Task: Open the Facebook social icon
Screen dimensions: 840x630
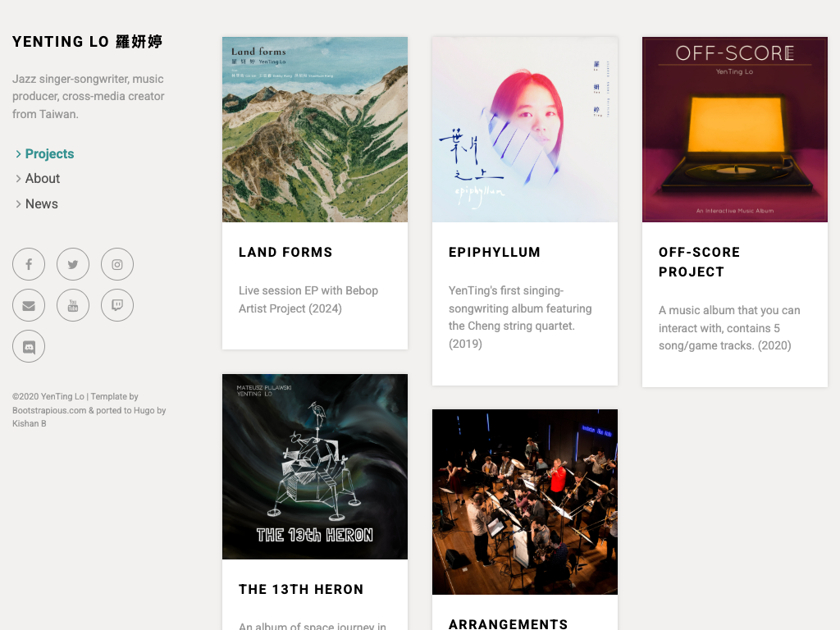Action: [x=29, y=264]
